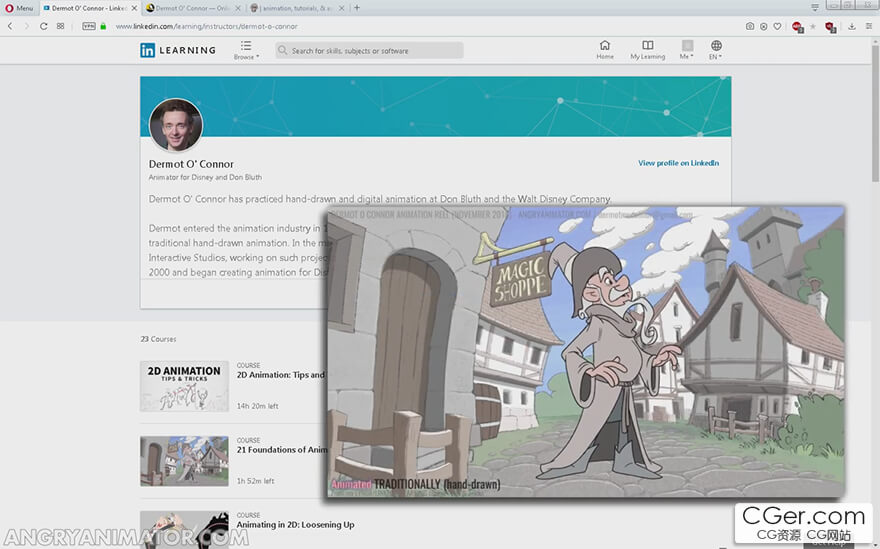
Task: Toggle the VPN badge in address bar
Action: tap(89, 26)
